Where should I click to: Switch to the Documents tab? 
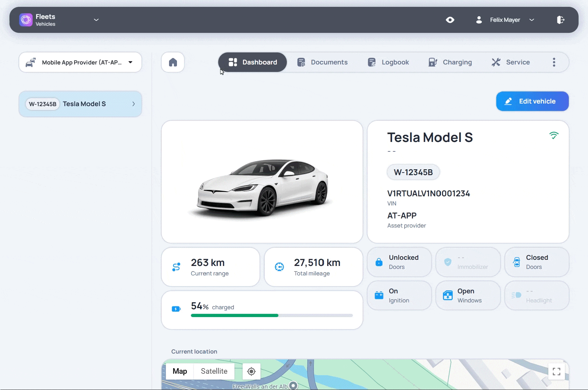pos(322,62)
